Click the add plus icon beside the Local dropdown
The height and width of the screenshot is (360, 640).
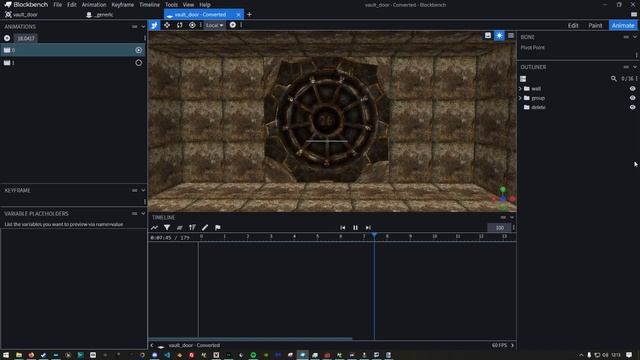233,25
